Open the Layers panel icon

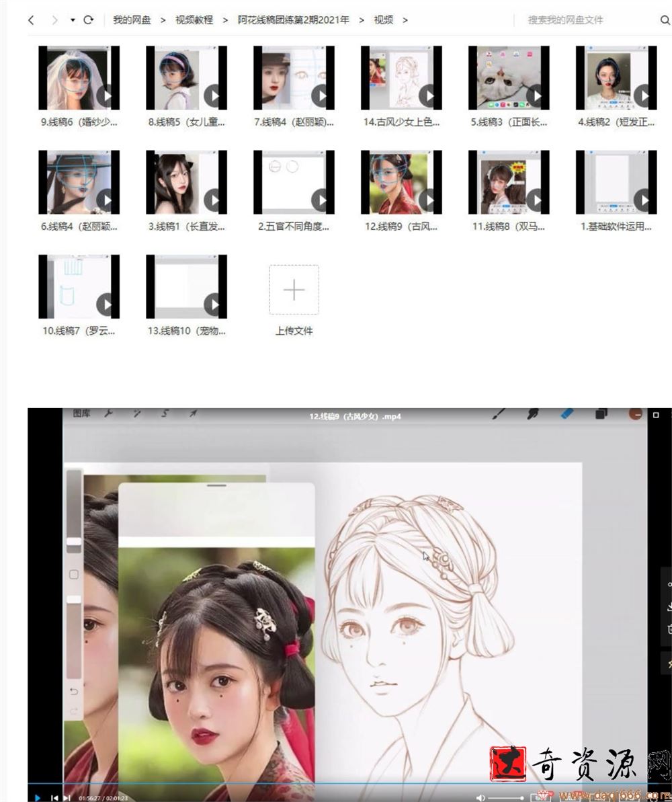(601, 414)
